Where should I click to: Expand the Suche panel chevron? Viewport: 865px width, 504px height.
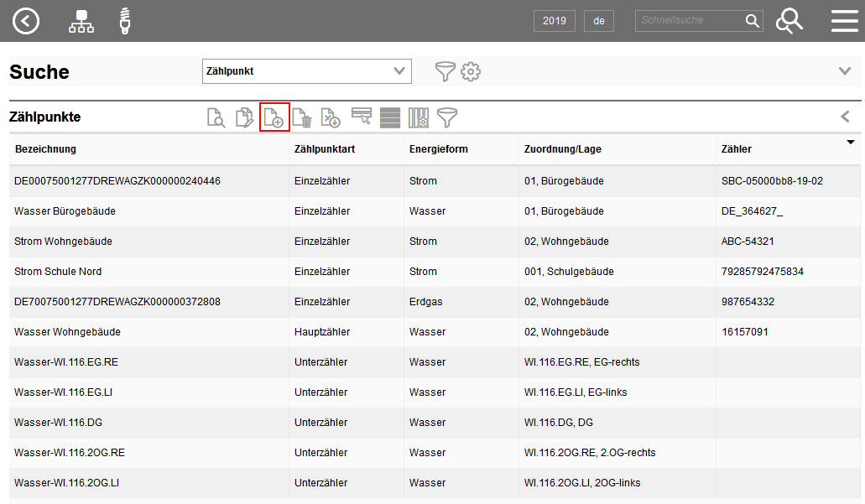pyautogui.click(x=845, y=71)
